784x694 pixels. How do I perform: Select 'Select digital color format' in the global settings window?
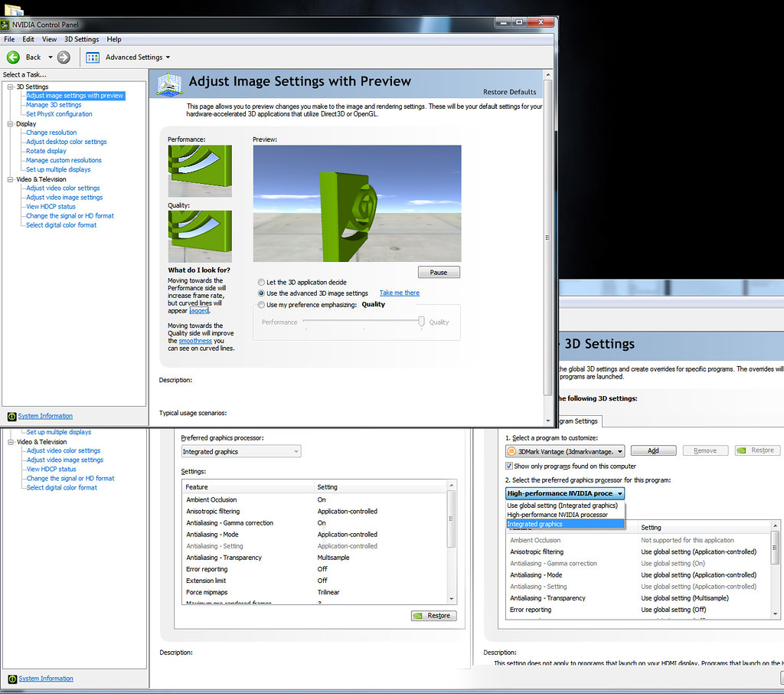click(62, 488)
